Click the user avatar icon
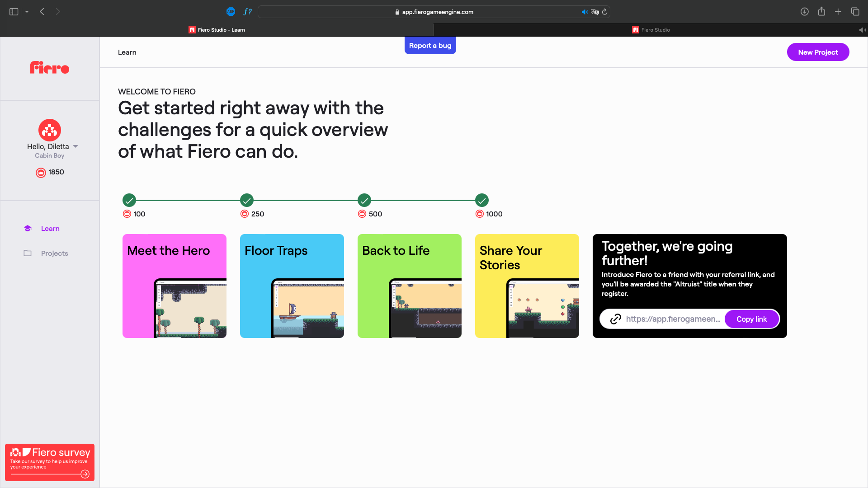Viewport: 868px width, 488px height. click(x=50, y=130)
